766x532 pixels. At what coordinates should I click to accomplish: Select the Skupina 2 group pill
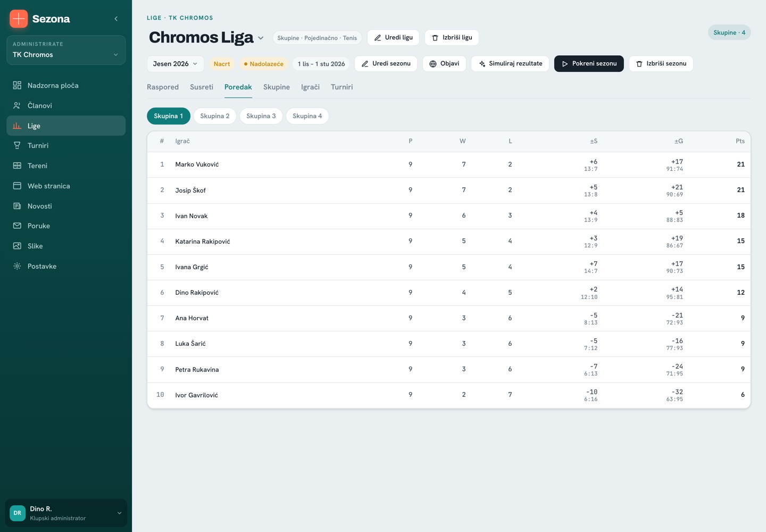215,116
